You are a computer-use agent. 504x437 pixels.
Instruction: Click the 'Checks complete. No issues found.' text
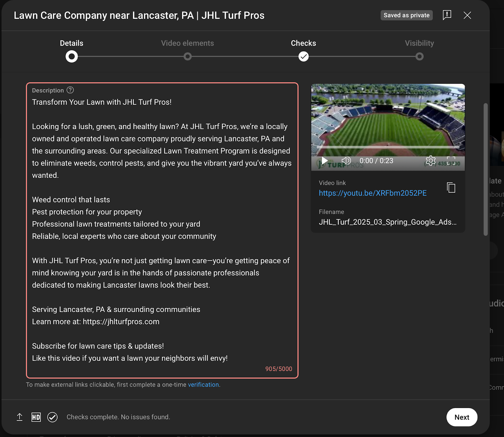click(118, 417)
